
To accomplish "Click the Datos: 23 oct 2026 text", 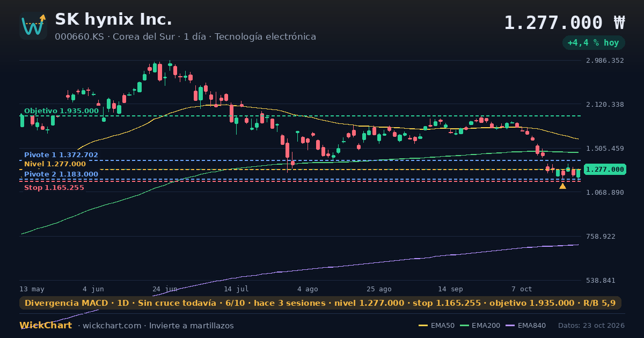I will click(x=591, y=326).
